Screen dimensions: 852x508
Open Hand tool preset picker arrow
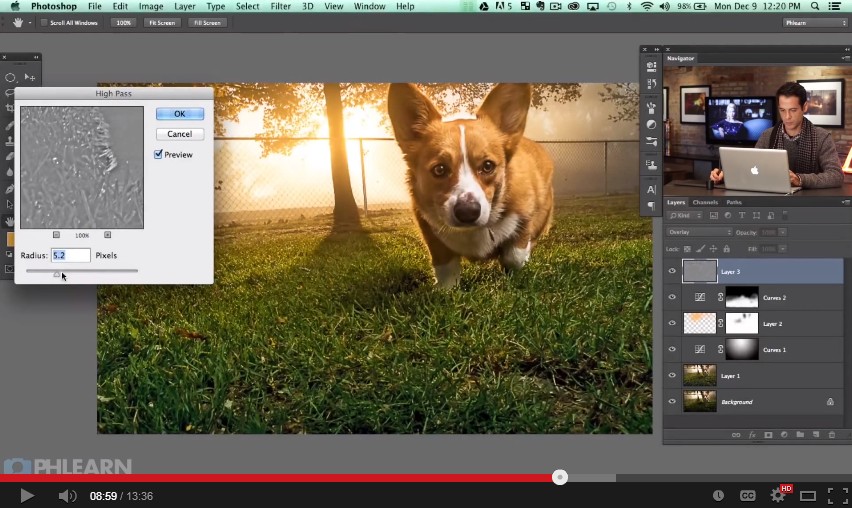pos(29,23)
